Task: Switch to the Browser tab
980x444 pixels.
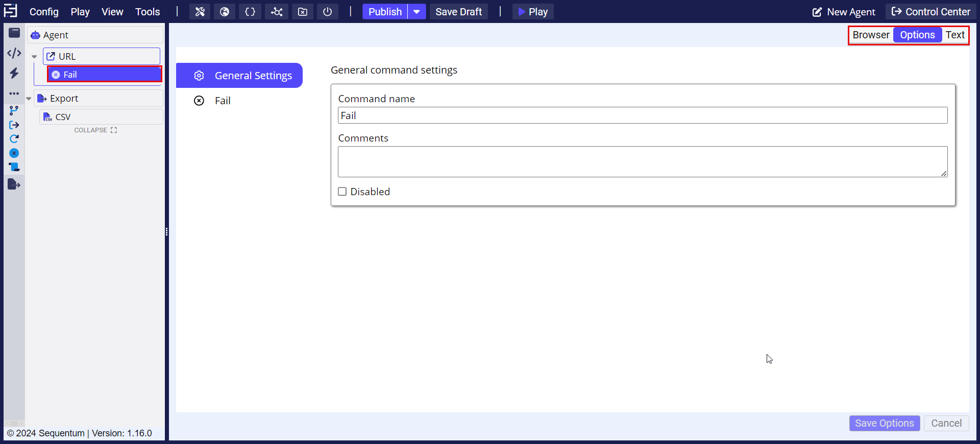Action: (871, 35)
